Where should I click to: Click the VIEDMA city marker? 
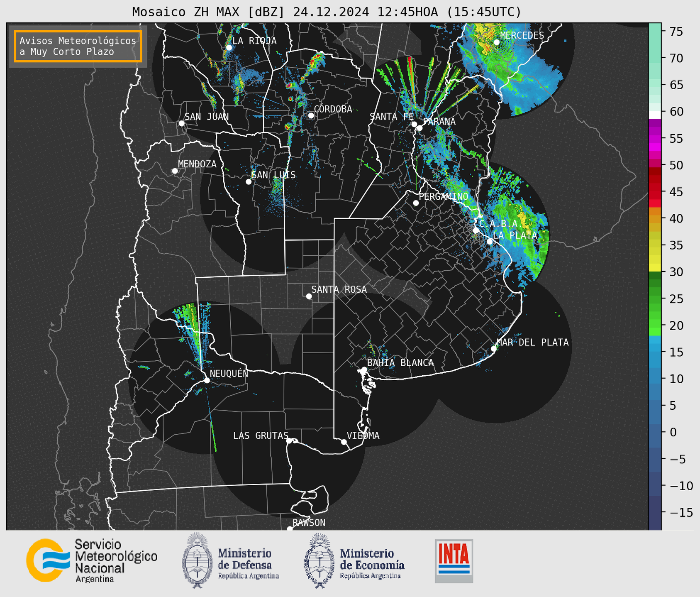pyautogui.click(x=344, y=442)
